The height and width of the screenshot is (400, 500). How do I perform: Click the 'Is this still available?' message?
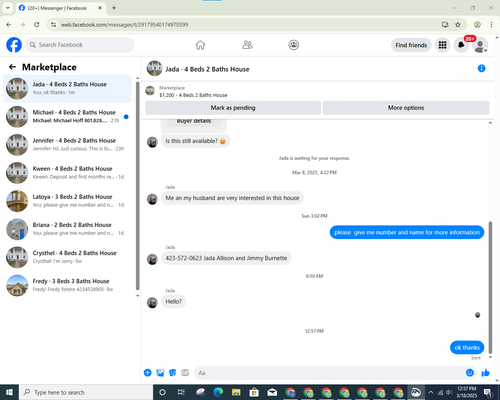pos(196,141)
